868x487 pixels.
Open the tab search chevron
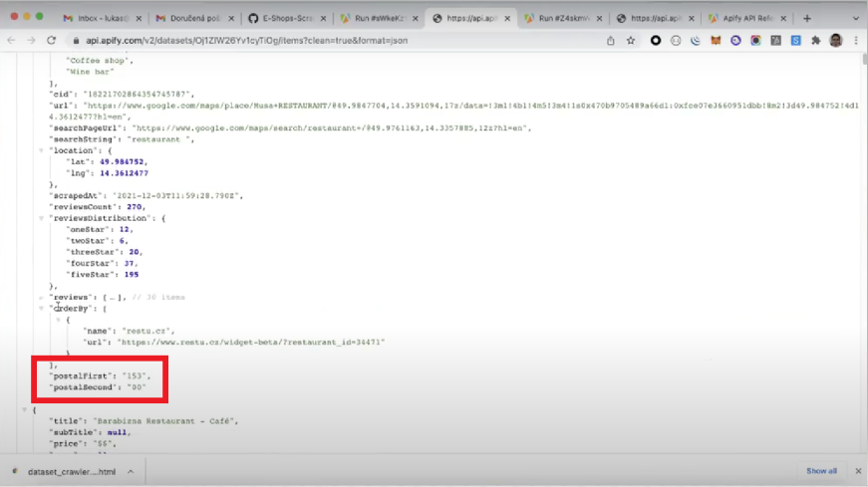856,18
